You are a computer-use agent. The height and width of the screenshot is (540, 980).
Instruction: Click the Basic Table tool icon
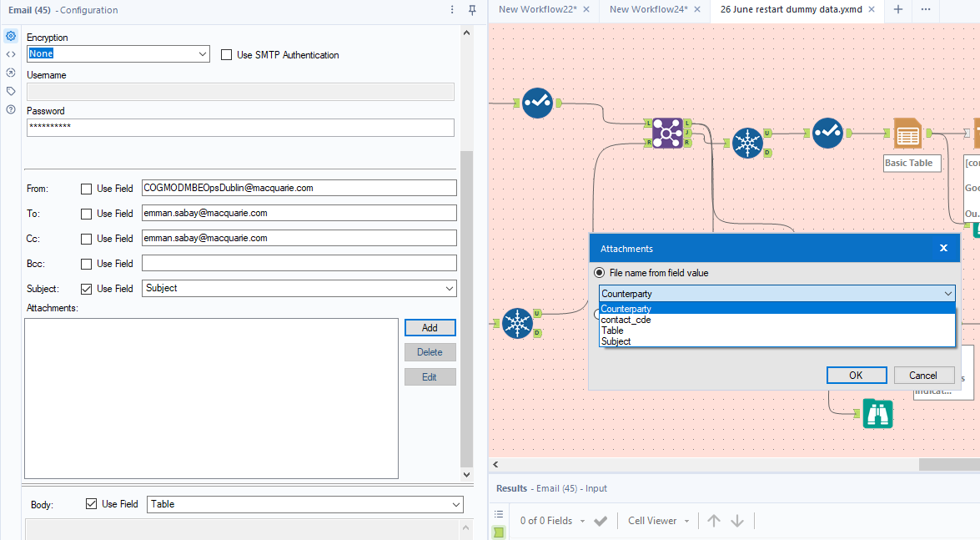point(907,133)
